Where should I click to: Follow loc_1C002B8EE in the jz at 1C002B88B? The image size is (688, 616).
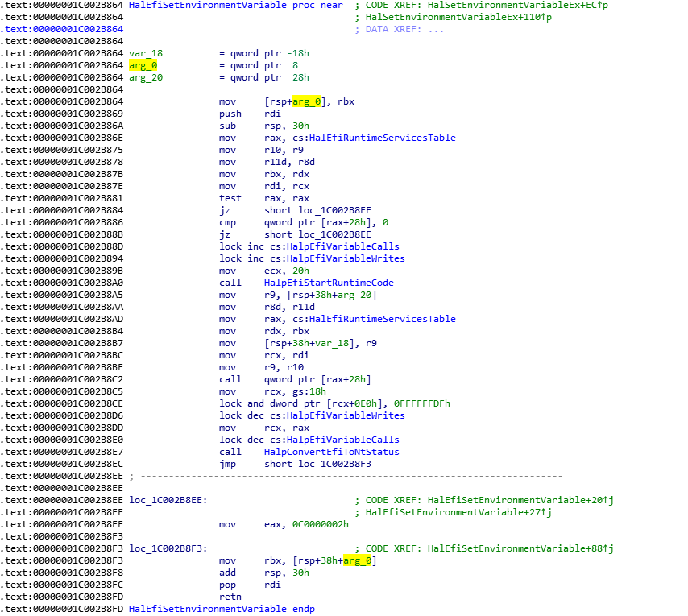click(x=335, y=234)
